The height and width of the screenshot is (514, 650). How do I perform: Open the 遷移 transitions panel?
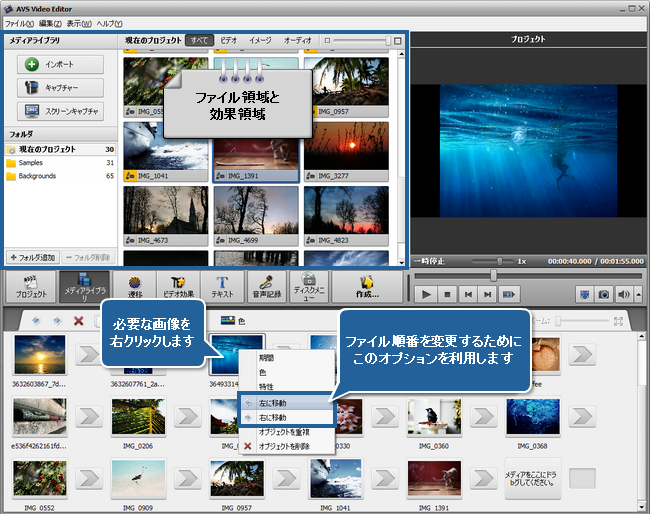(134, 288)
